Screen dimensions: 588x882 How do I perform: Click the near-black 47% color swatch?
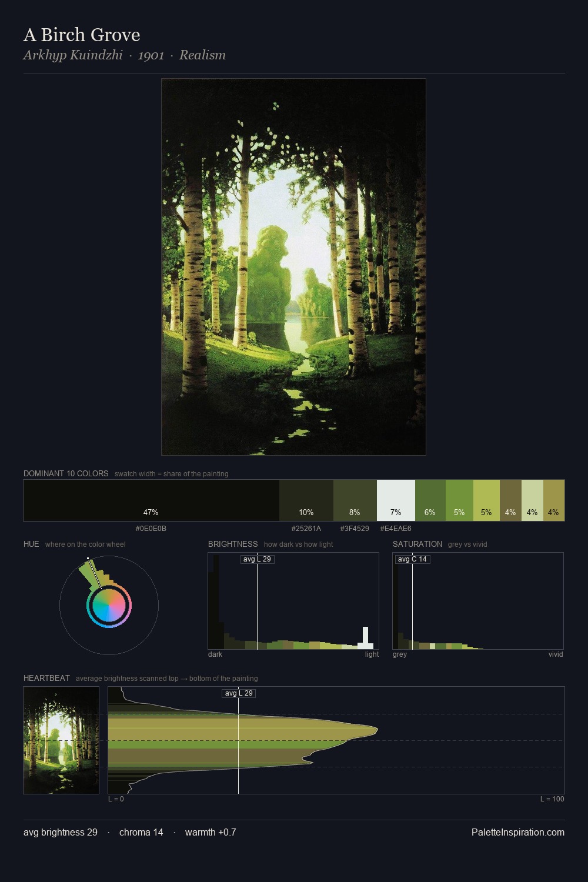pyautogui.click(x=151, y=500)
